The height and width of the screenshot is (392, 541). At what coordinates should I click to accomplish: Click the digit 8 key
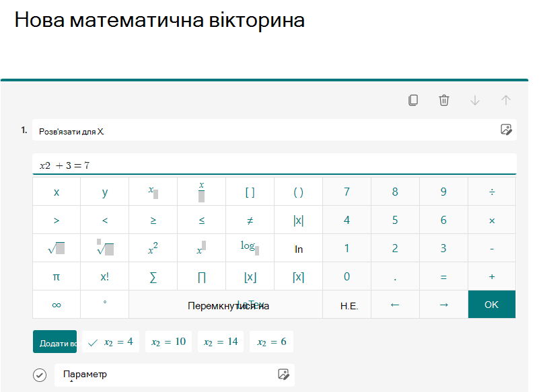395,192
